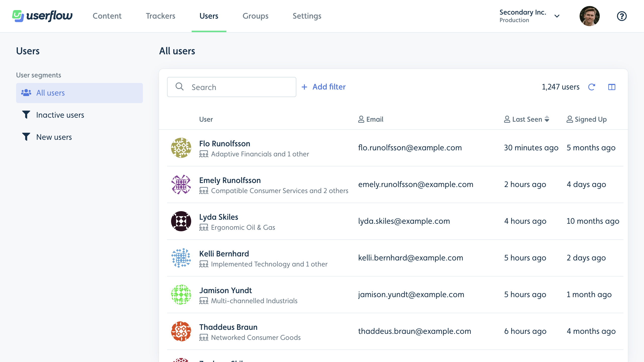The image size is (644, 362).
Task: Click the company icon beside Adaptive Financials
Action: [x=204, y=154]
